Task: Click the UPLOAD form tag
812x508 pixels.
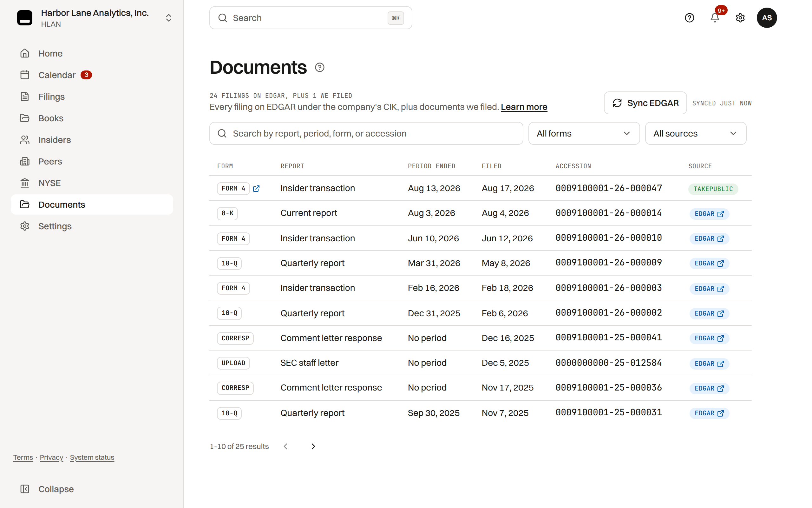Action: click(233, 363)
